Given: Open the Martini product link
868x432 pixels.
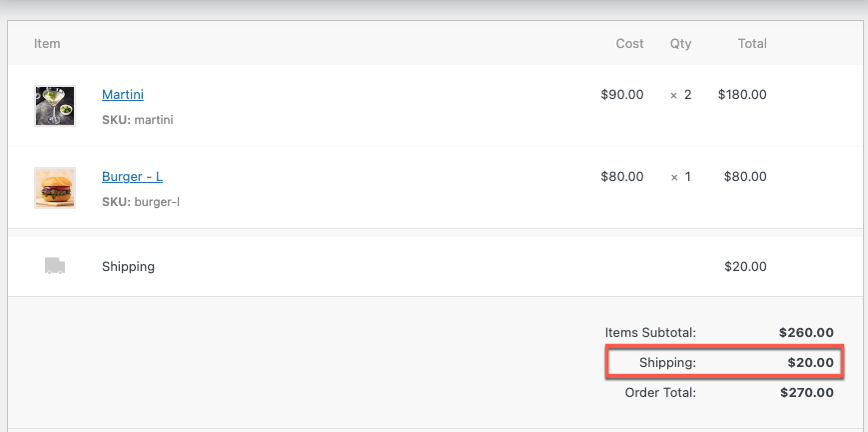Looking at the screenshot, I should point(123,94).
